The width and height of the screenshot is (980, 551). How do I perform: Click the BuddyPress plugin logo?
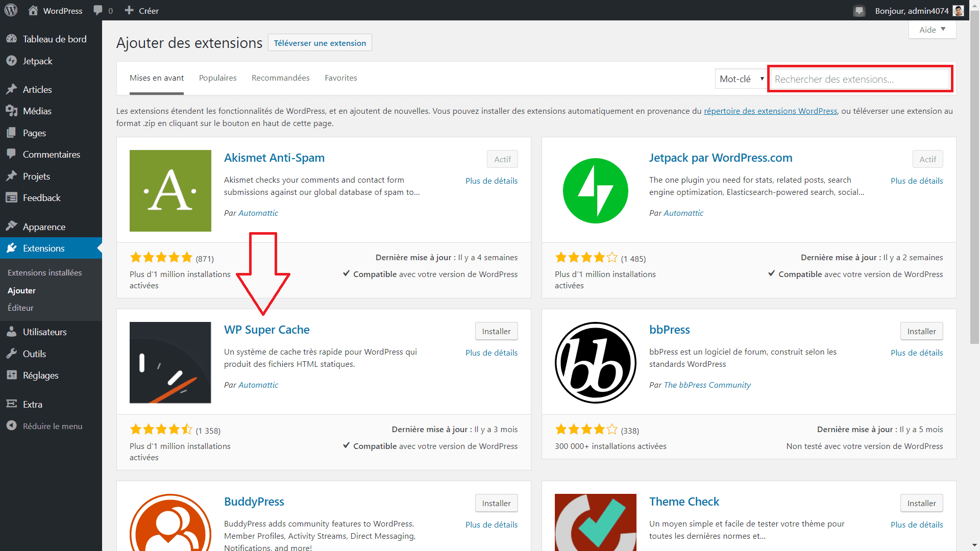click(x=170, y=522)
